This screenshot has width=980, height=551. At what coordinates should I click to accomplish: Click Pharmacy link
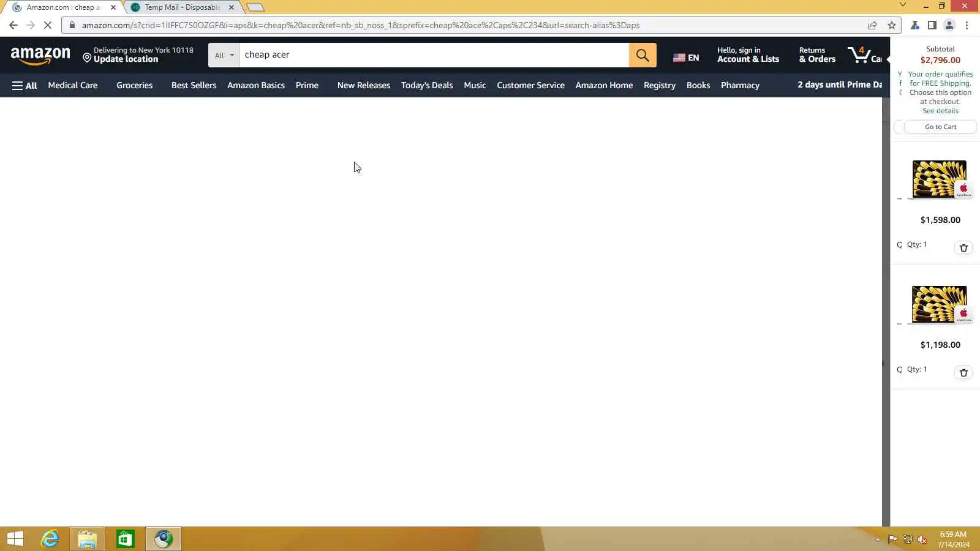(x=740, y=85)
